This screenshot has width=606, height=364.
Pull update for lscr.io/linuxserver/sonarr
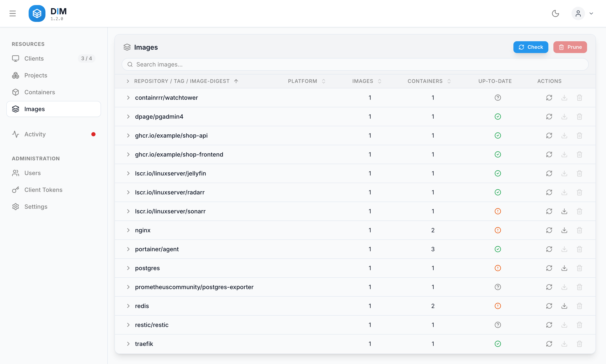[564, 211]
